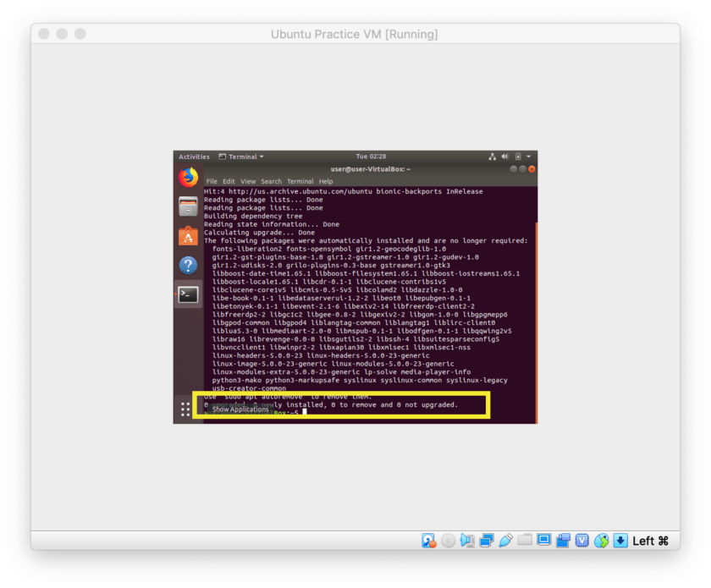Open the Files manager in the dock
This screenshot has height=588, width=711.
(x=188, y=206)
